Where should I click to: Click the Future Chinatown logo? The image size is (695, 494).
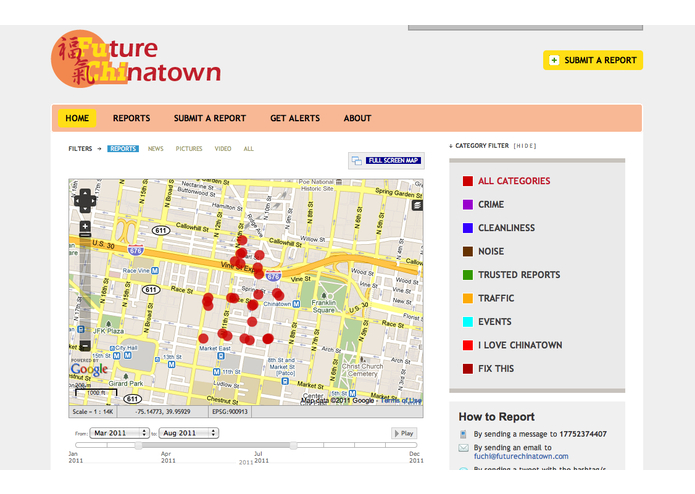click(136, 59)
